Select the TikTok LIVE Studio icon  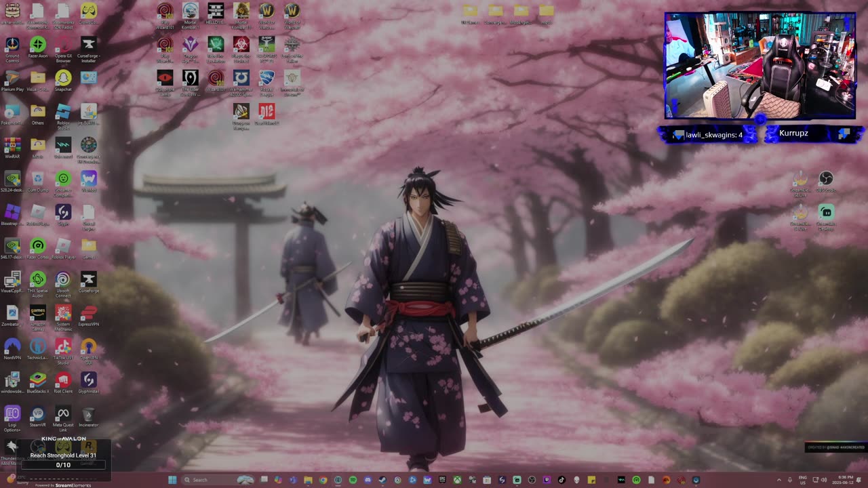pyautogui.click(x=63, y=351)
